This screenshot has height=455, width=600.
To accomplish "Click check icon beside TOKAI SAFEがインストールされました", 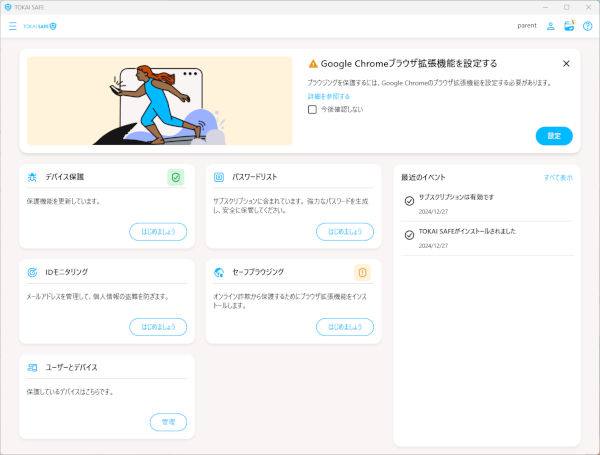I will click(409, 235).
